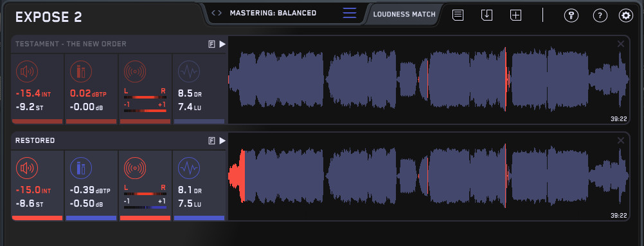Click the -0.50 dB peak value
The height and width of the screenshot is (246, 644).
pos(86,204)
